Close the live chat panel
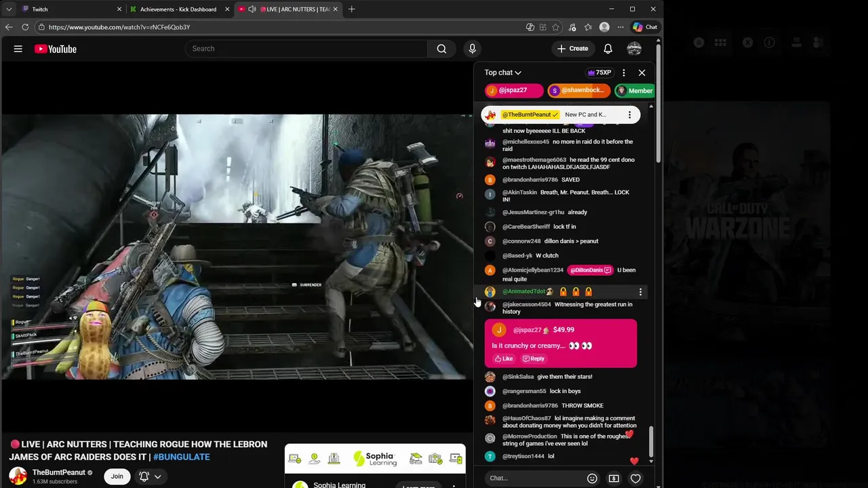Screen dimensions: 868x488 pos(642,73)
